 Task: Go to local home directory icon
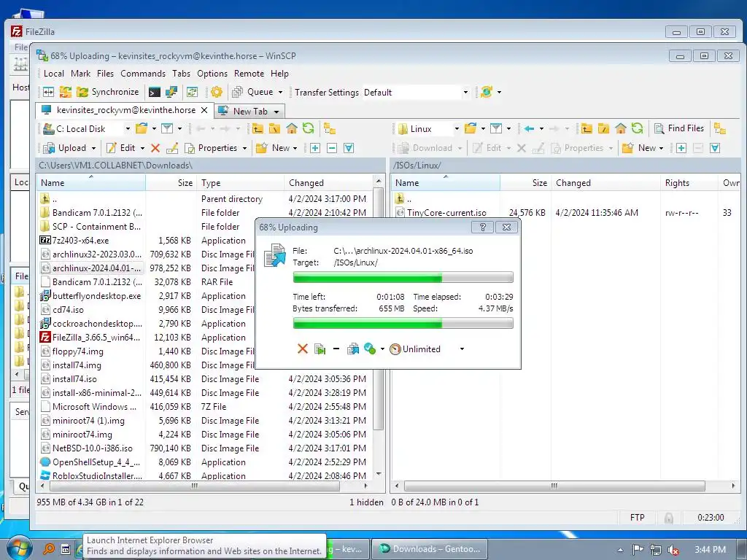point(292,128)
